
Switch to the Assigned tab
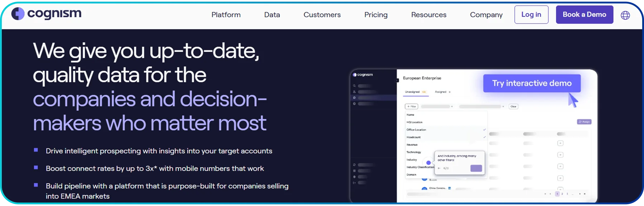pos(441,92)
